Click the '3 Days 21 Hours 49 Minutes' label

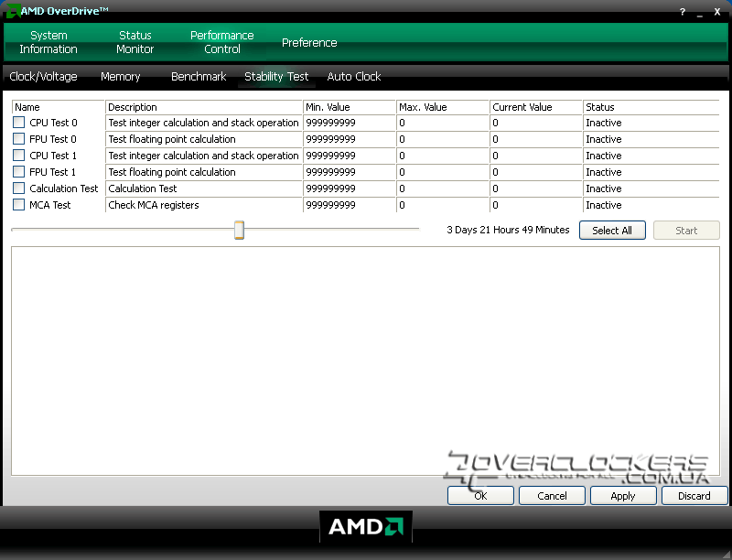click(x=508, y=230)
